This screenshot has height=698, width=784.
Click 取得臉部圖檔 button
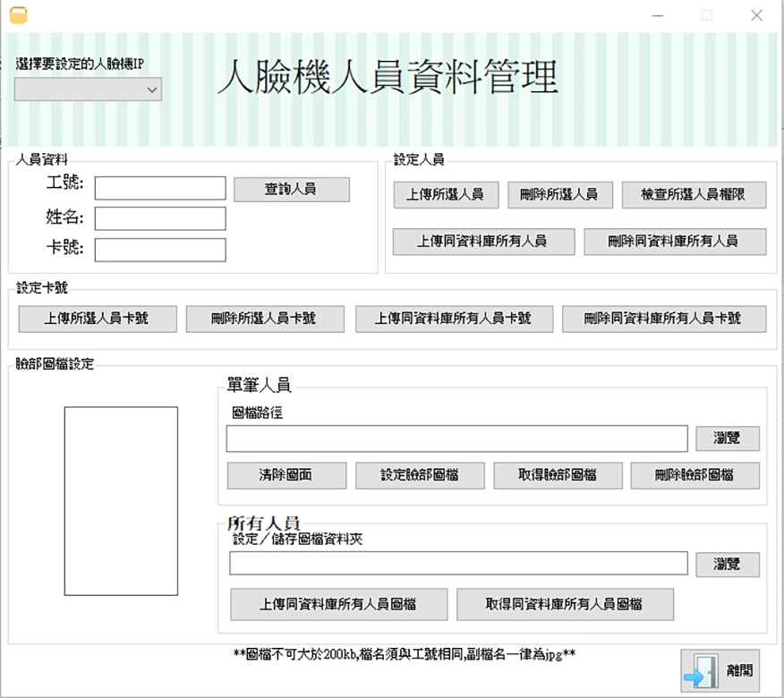point(558,475)
